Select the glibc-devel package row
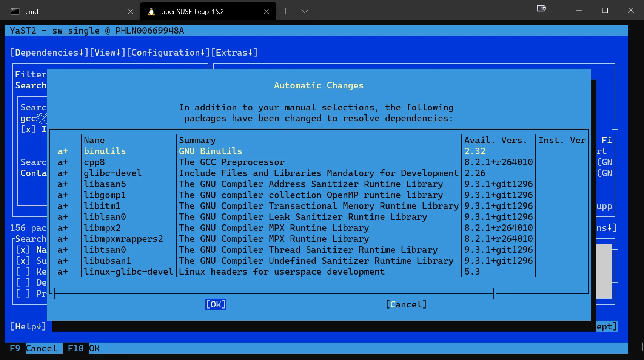The image size is (644, 360). coord(112,173)
